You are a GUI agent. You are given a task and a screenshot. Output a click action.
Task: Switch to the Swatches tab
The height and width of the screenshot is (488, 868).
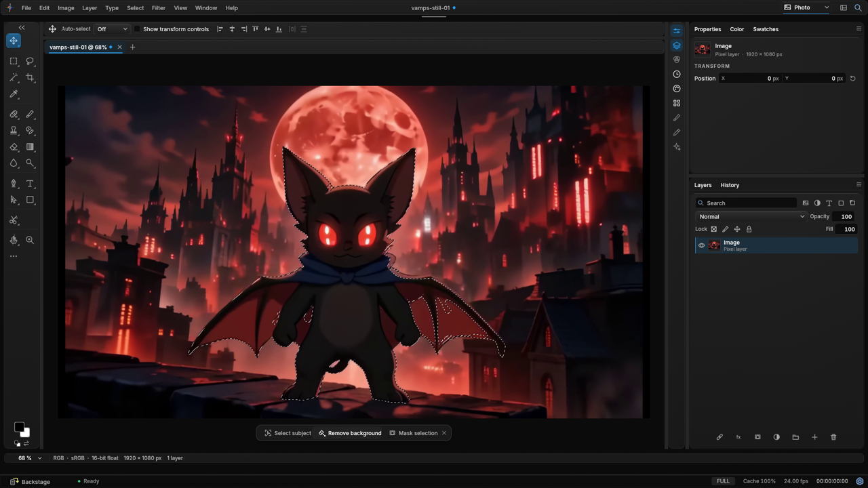pos(766,29)
